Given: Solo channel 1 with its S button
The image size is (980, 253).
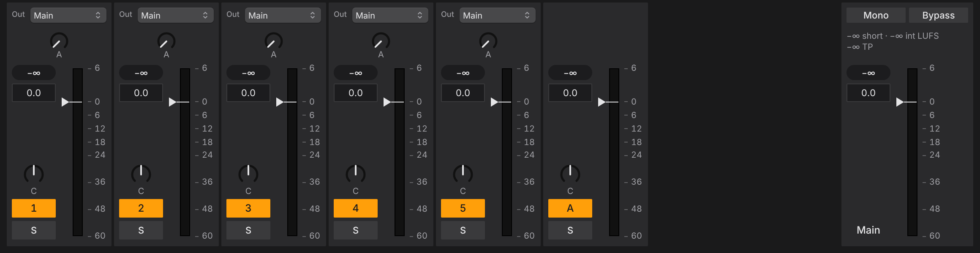Looking at the screenshot, I should (x=34, y=230).
